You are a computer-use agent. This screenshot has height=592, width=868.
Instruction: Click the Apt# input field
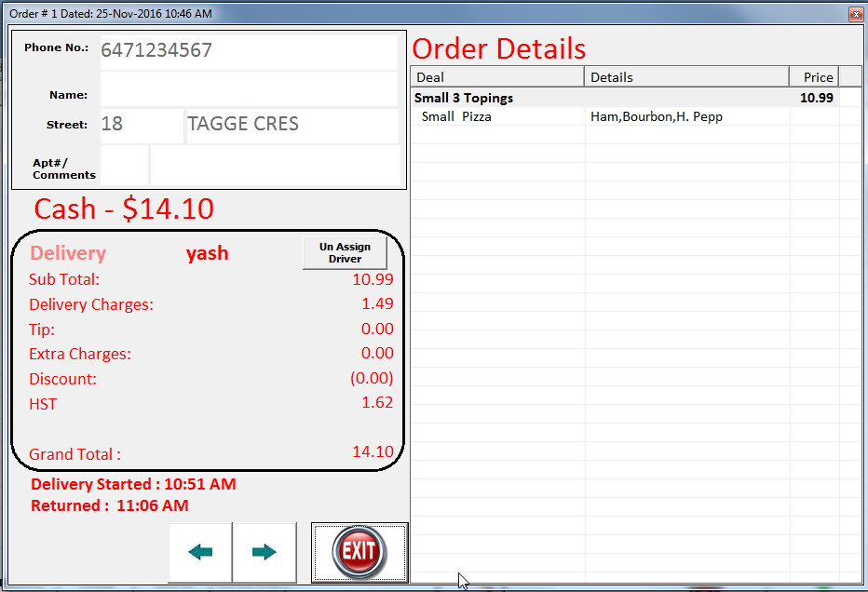coord(124,165)
